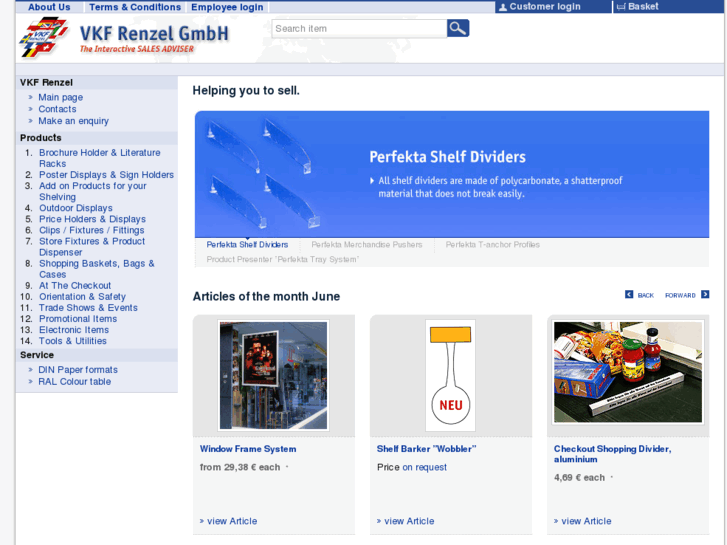
Task: Open Customer login
Action: coord(545,6)
